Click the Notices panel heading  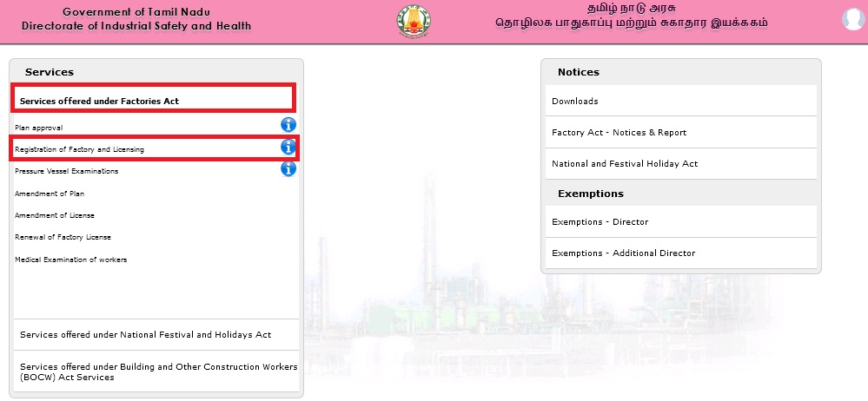[579, 72]
